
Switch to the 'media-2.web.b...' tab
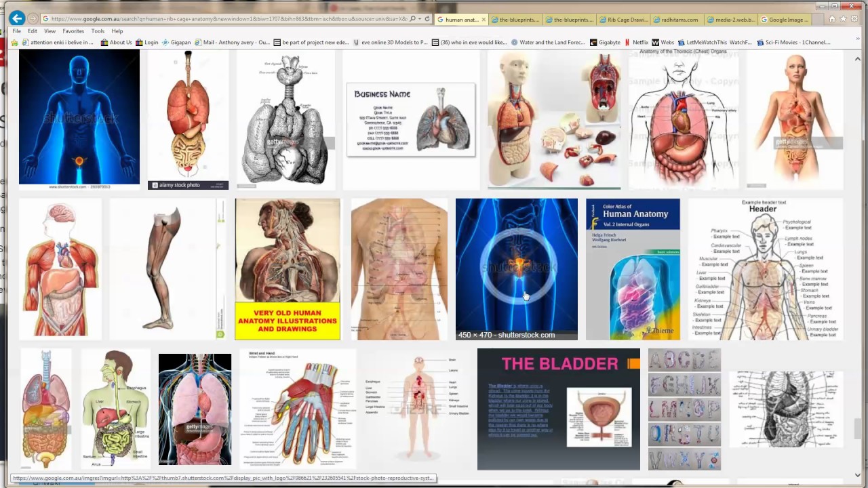pyautogui.click(x=732, y=20)
